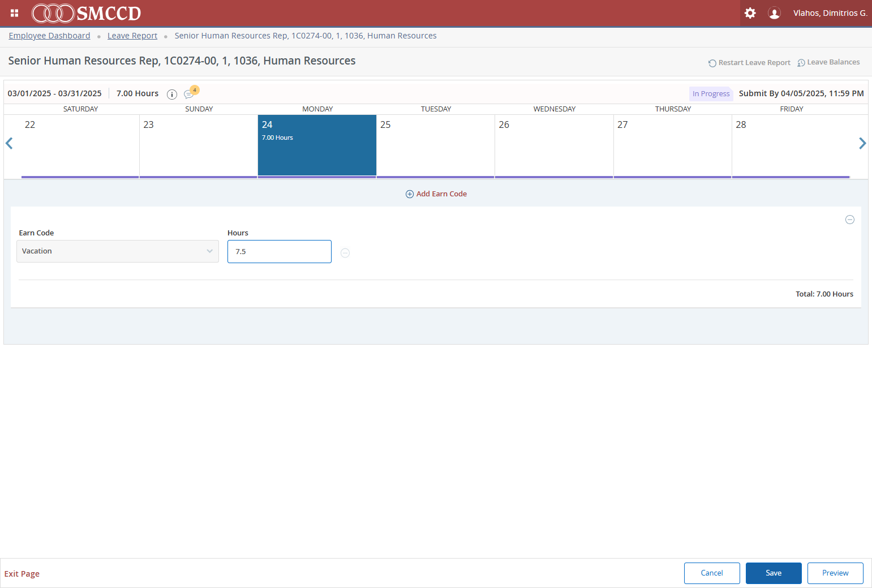Select Thursday 27 in calendar
The image size is (872, 588).
pos(673,146)
